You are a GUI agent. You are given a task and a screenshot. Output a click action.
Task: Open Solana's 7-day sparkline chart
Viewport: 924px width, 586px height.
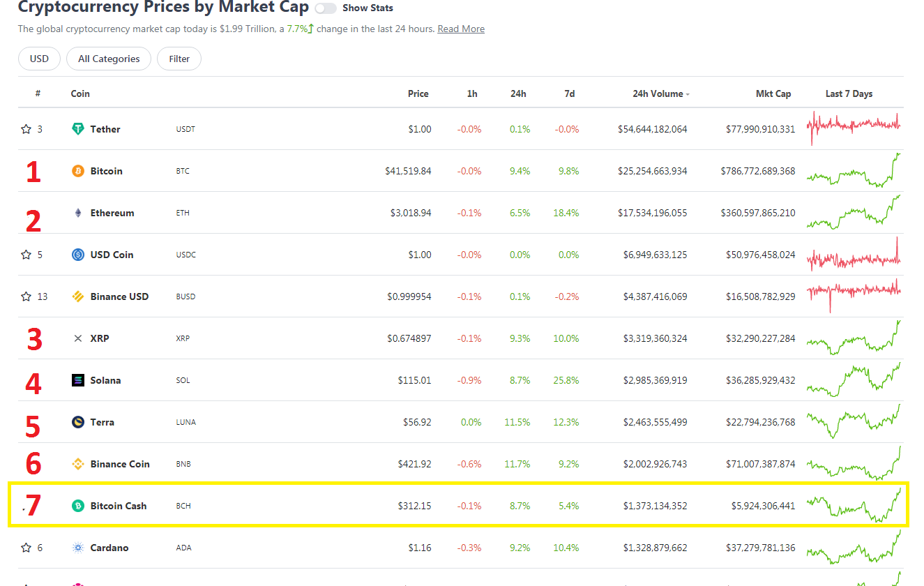pos(854,380)
